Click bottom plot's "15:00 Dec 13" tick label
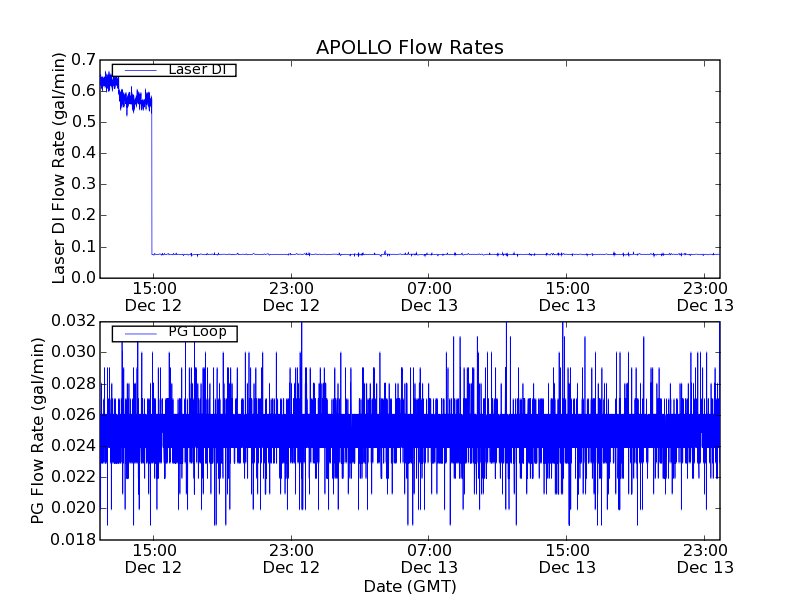This screenshot has height=600, width=800. (x=567, y=558)
